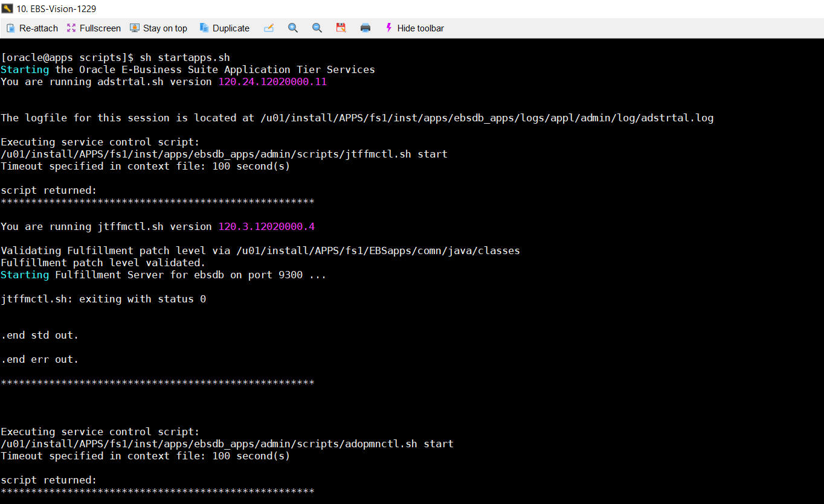This screenshot has width=824, height=504.
Task: Select the pencil edit icon on the toolbar
Action: 269,28
